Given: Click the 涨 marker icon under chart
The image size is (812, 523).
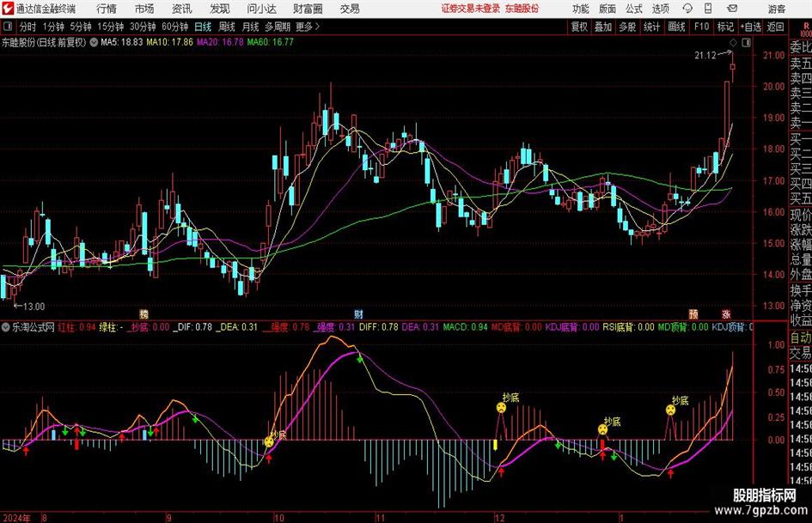Looking at the screenshot, I should point(726,313).
